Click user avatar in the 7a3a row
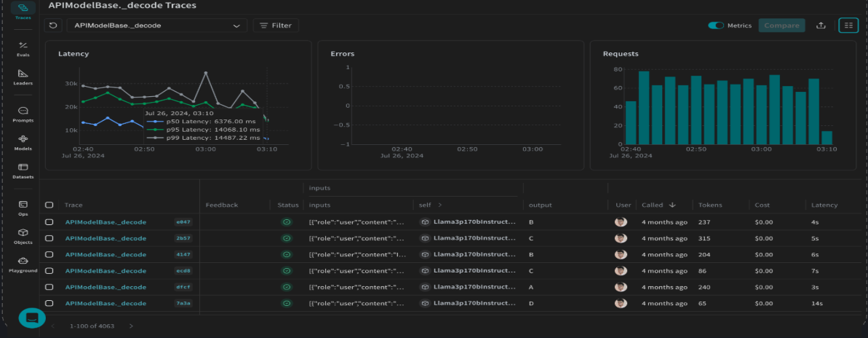The image size is (868, 338). click(x=621, y=304)
